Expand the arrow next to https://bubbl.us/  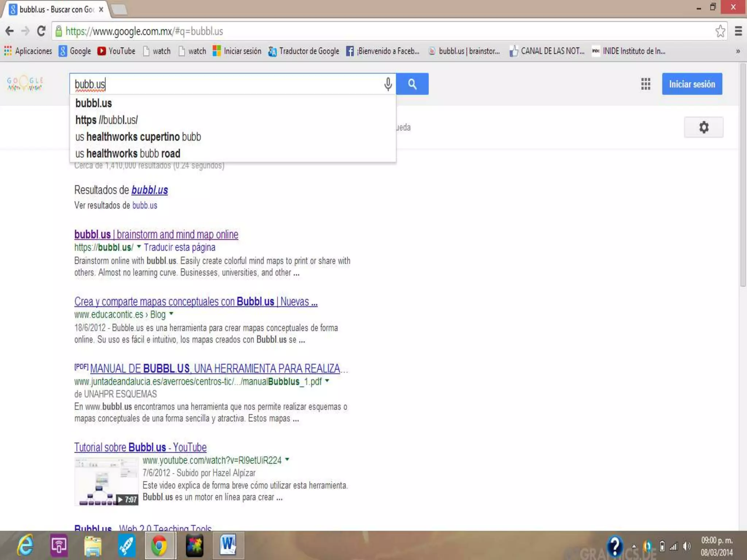(x=139, y=247)
